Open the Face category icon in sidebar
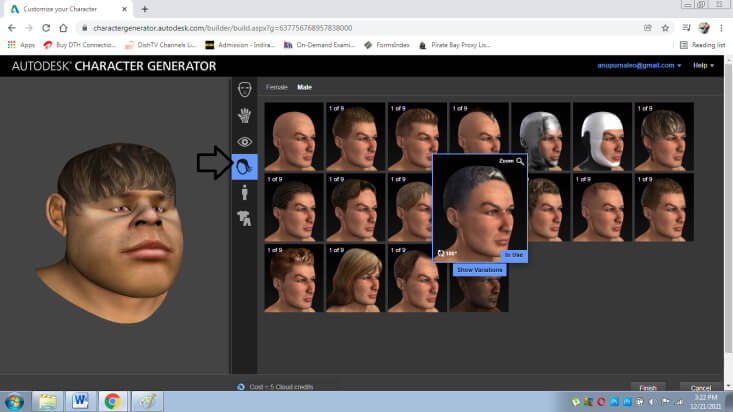 (x=244, y=89)
